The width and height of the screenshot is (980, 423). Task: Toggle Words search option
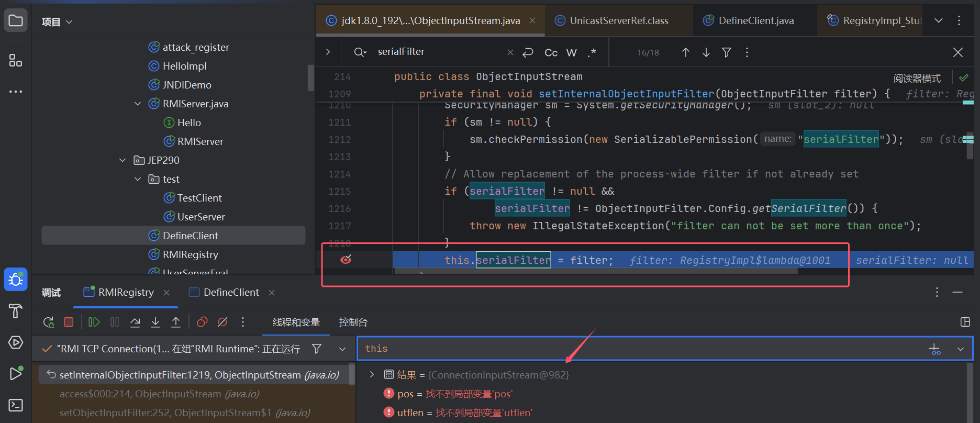(572, 52)
